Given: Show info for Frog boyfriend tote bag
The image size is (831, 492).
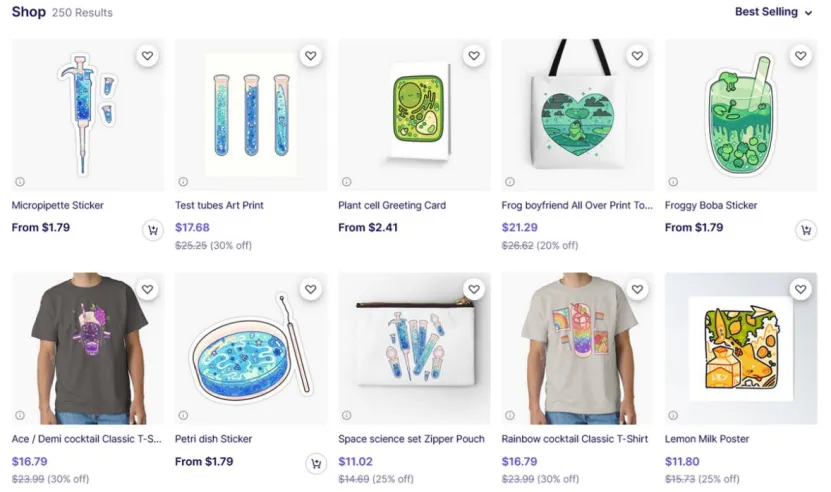Looking at the screenshot, I should pyautogui.click(x=510, y=182).
